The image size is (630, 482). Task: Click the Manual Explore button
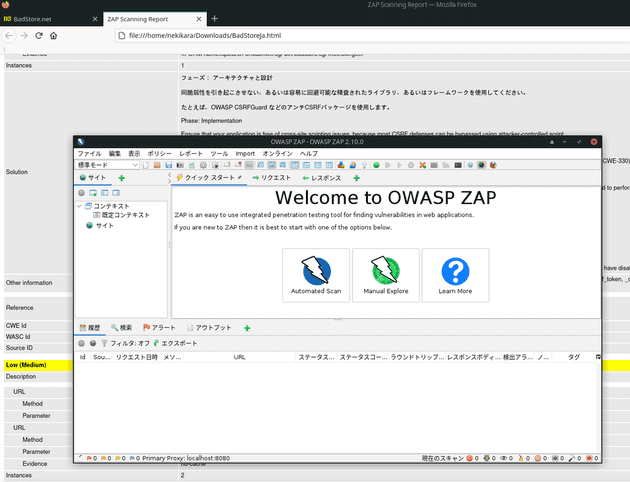click(386, 275)
